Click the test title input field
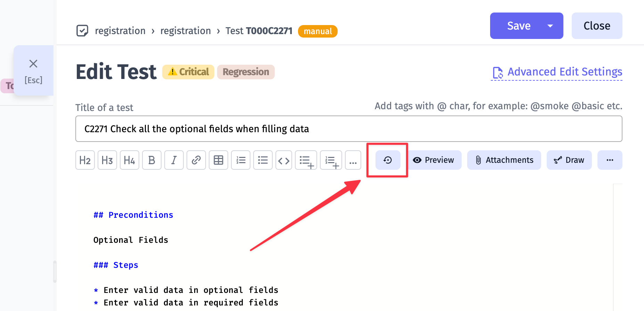The height and width of the screenshot is (311, 644). click(x=349, y=129)
